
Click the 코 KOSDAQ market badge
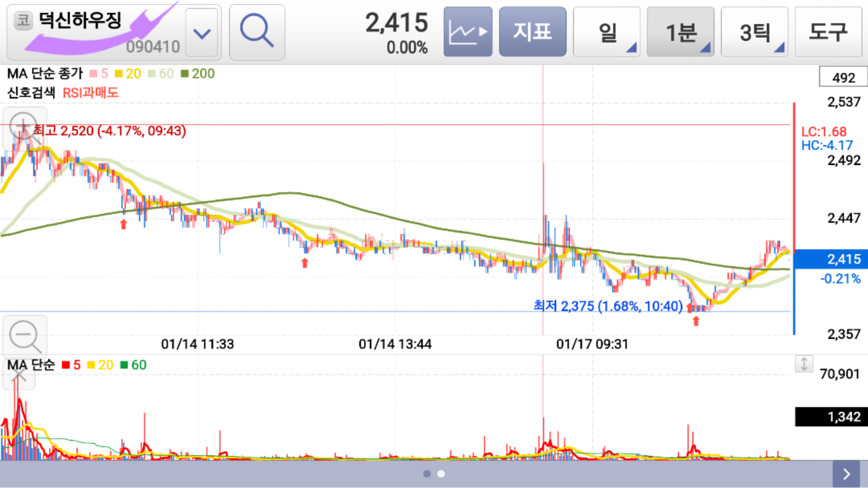tap(24, 20)
